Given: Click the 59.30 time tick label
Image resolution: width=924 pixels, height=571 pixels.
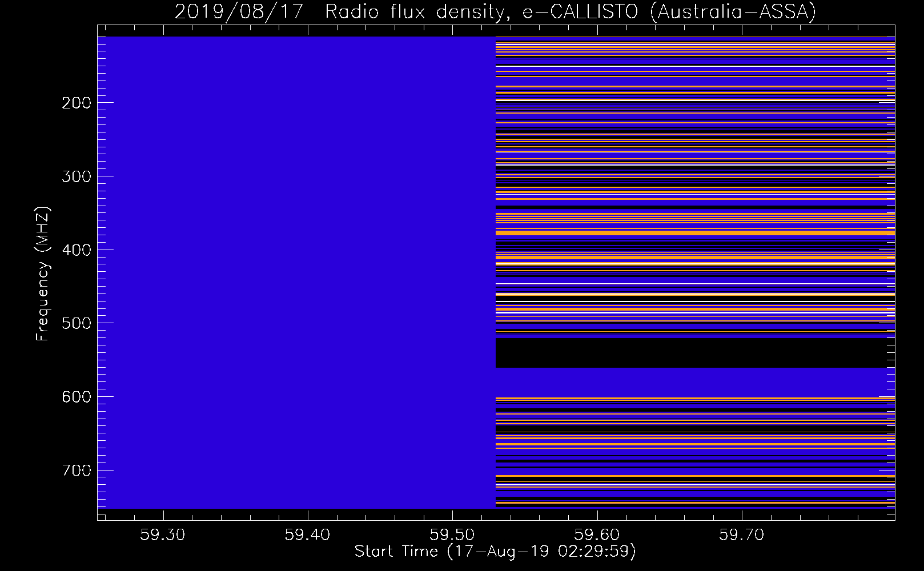Looking at the screenshot, I should tap(163, 534).
